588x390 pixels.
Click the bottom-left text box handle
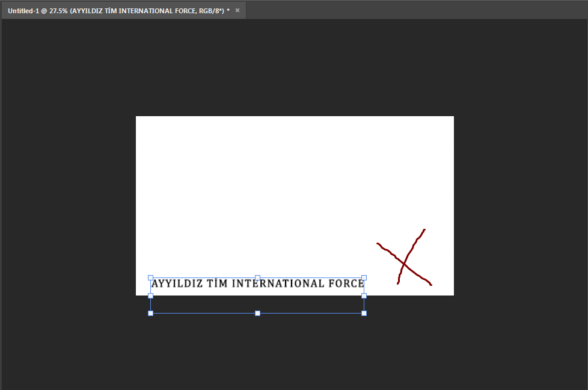tap(151, 313)
